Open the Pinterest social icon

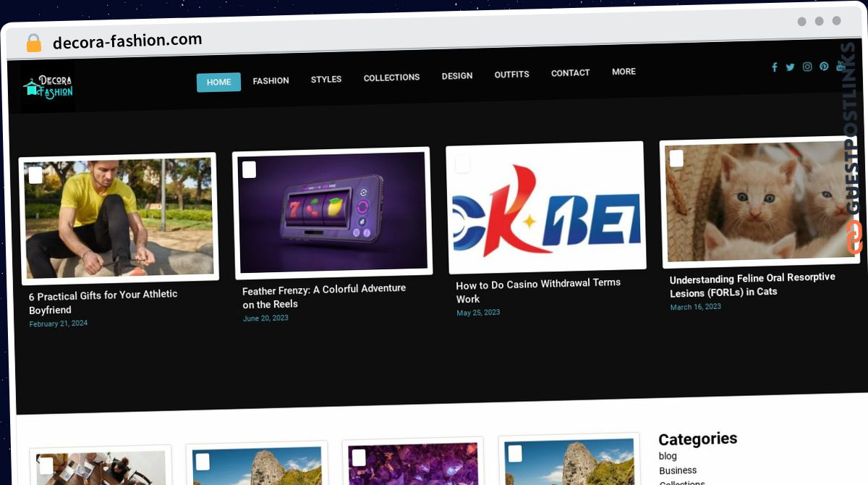824,67
